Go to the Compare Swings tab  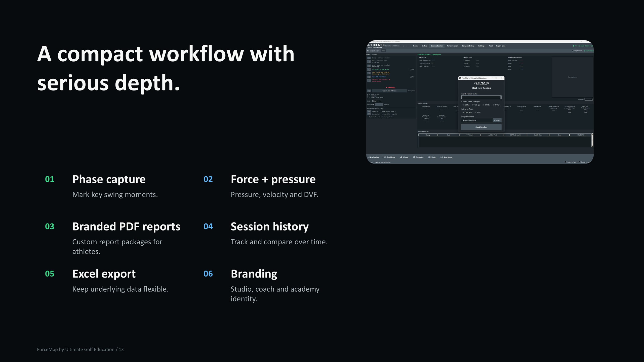coord(468,46)
